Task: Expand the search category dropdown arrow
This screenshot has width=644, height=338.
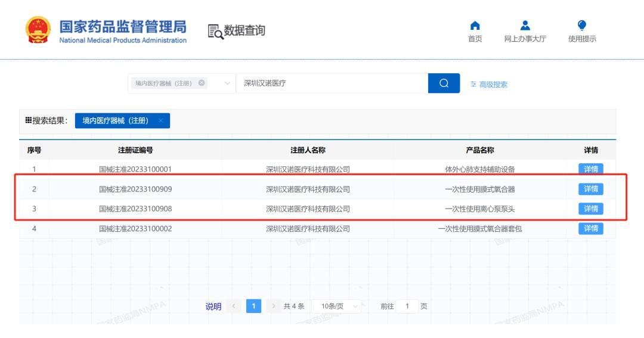Action: 226,83
